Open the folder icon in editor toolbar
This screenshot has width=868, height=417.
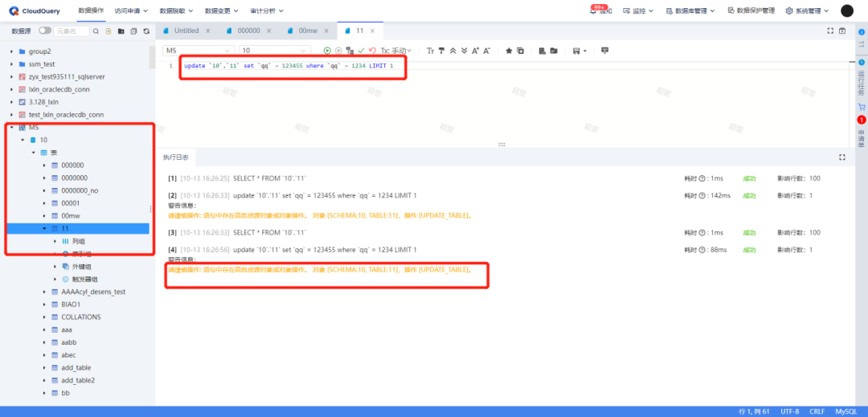pos(554,51)
